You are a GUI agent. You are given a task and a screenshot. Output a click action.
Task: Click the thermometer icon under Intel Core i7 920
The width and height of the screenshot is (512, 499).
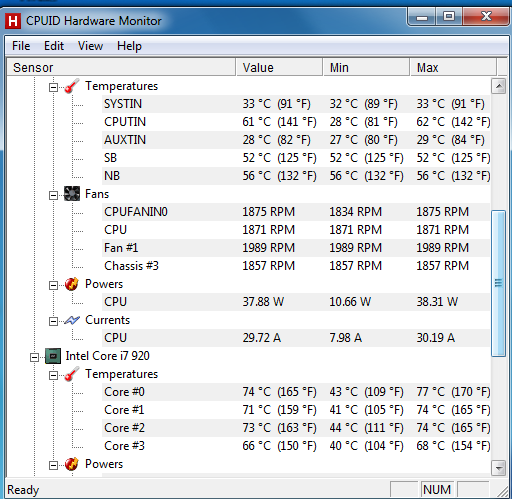[x=72, y=374]
